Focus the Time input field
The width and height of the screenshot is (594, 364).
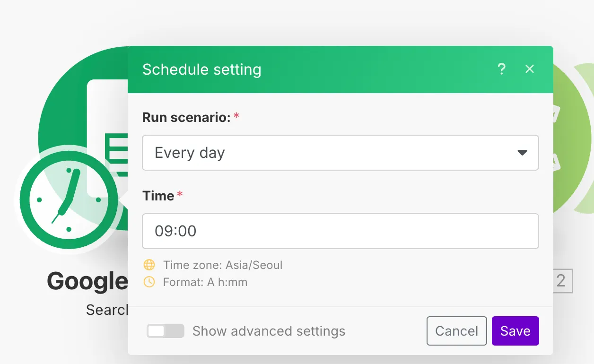[340, 231]
